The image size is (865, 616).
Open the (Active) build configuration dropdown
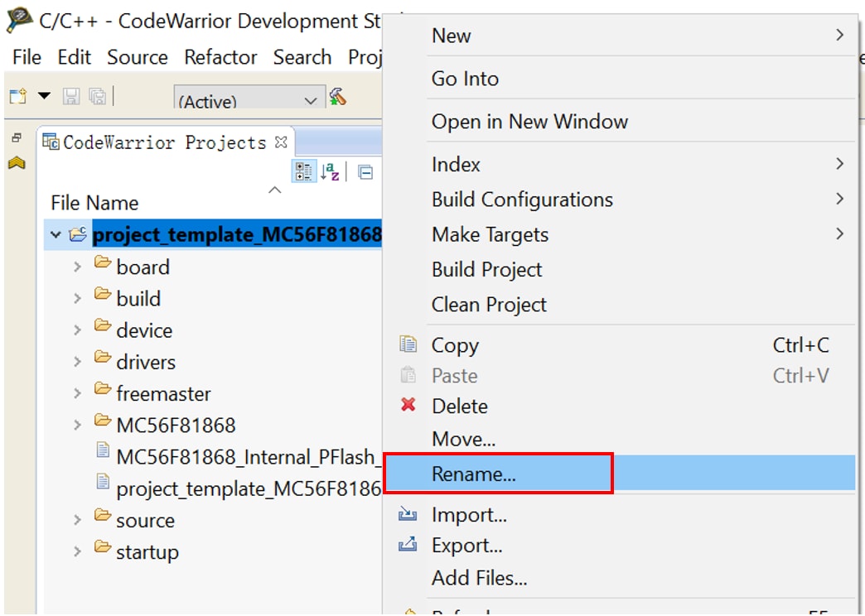pos(249,101)
